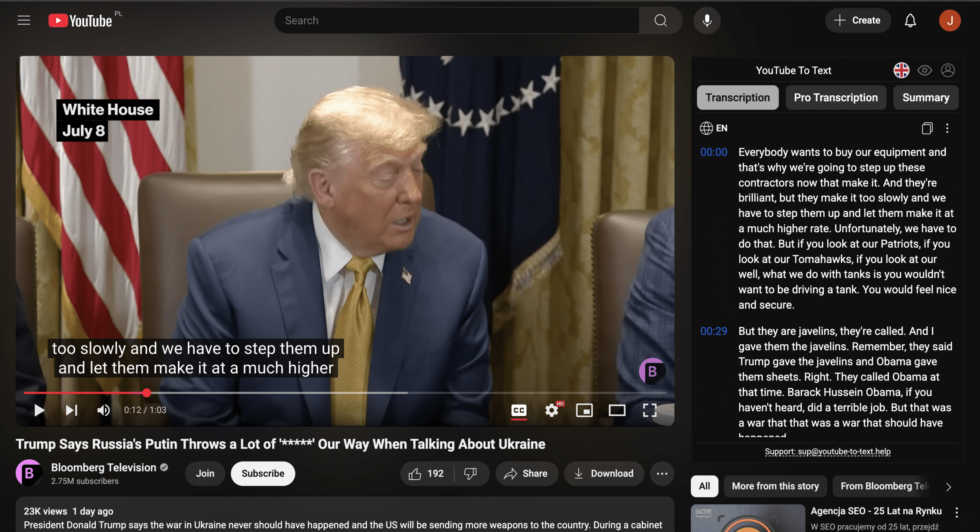Click the 0:12 / 1:03 time display
This screenshot has height=532, width=980.
(145, 410)
